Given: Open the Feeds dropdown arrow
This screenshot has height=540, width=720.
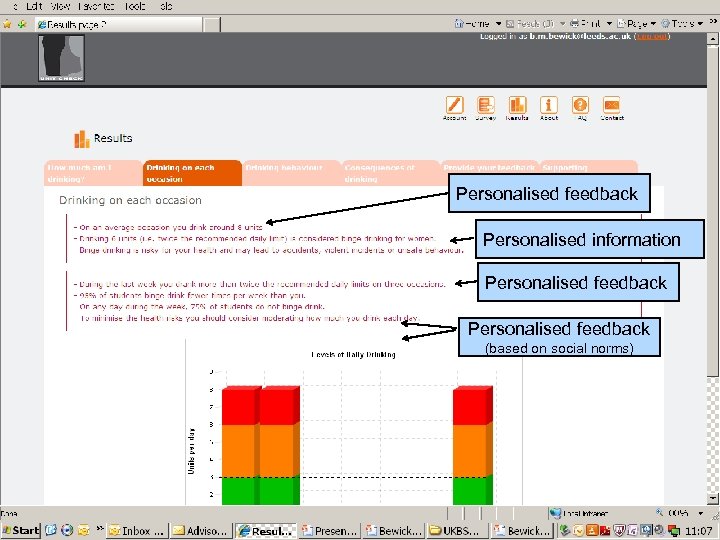Looking at the screenshot, I should click(562, 23).
